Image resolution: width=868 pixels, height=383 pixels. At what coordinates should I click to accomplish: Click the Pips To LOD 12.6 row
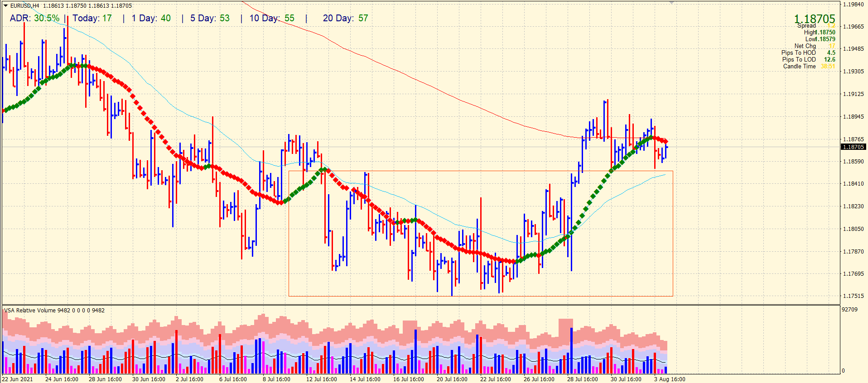pos(809,59)
